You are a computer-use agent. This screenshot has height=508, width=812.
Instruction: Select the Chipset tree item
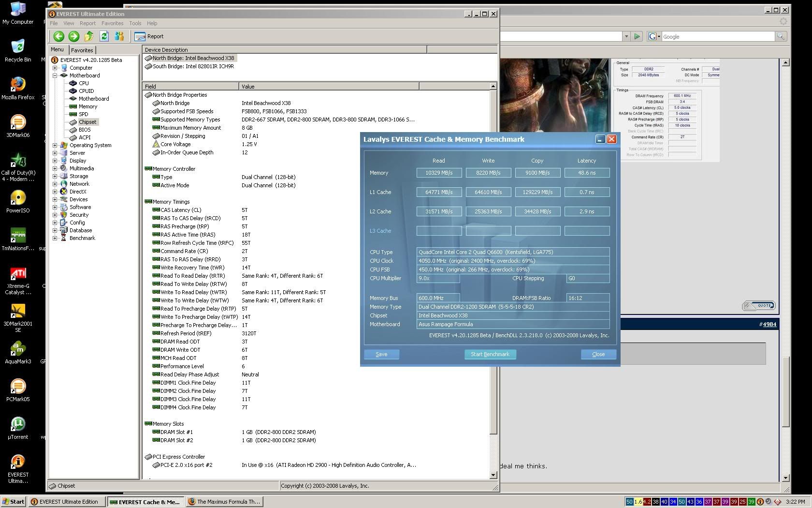(87, 122)
